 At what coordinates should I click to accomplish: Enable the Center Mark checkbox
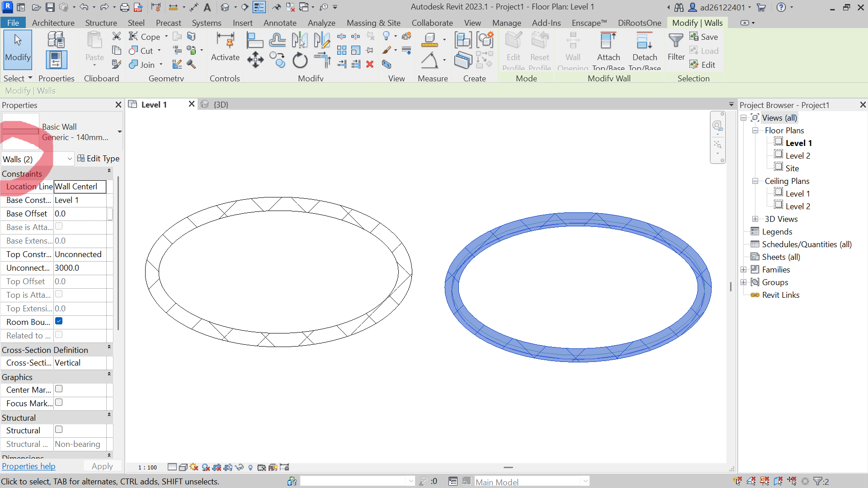pos(59,389)
